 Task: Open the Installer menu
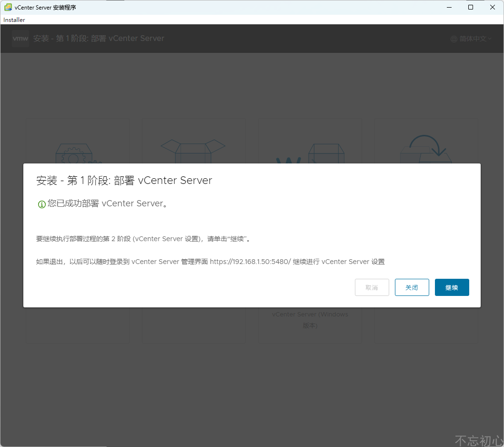pyautogui.click(x=14, y=20)
